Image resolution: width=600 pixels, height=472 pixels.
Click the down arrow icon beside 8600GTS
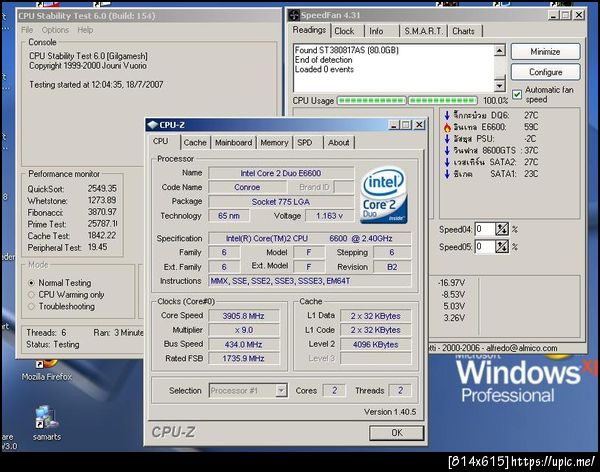447,150
